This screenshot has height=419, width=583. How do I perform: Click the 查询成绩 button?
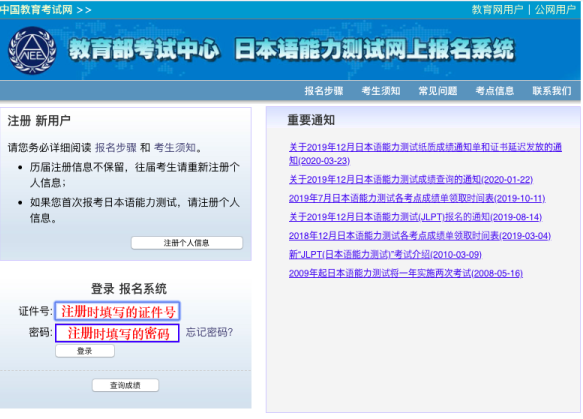(125, 385)
